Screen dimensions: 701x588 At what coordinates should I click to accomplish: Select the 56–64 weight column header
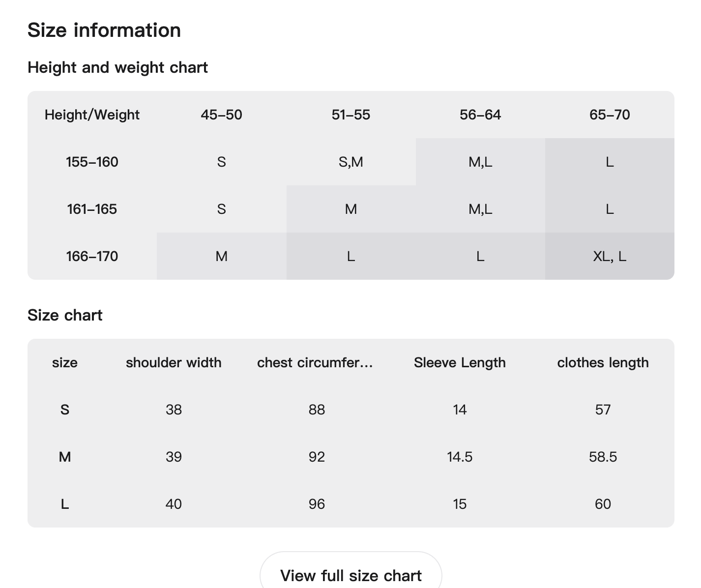pos(480,115)
